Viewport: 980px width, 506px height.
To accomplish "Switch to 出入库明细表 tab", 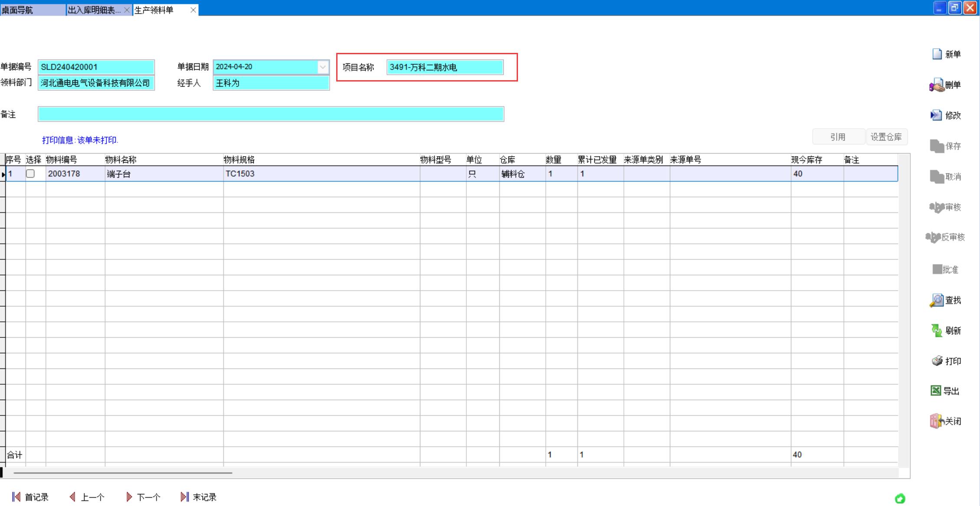I will [94, 10].
